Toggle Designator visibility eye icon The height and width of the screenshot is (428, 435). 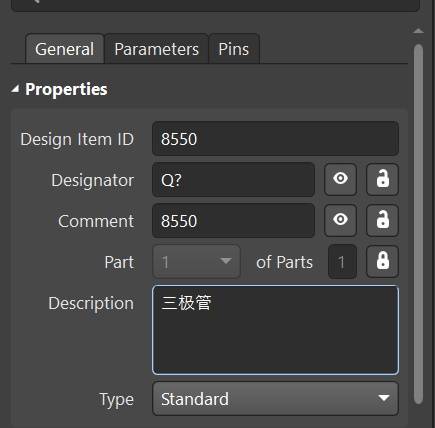point(340,179)
